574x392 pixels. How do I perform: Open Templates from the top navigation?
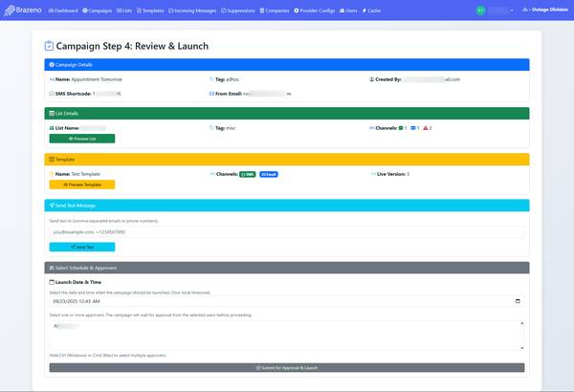pyautogui.click(x=150, y=10)
